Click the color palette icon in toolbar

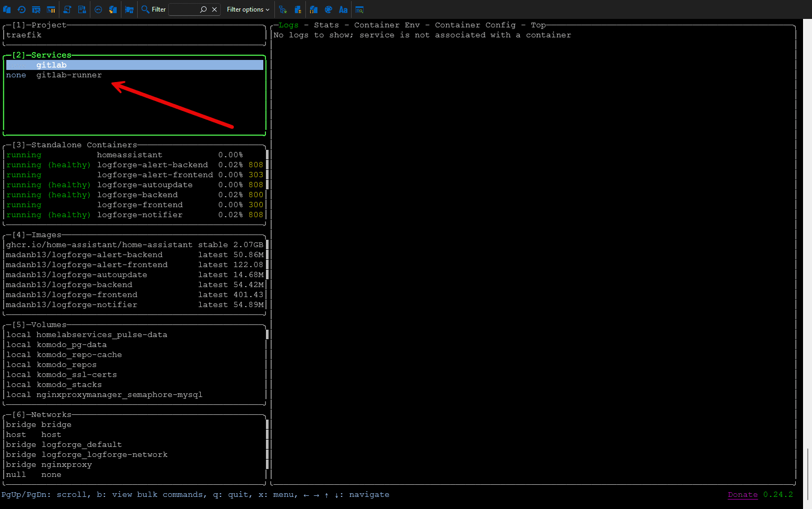[328, 9]
